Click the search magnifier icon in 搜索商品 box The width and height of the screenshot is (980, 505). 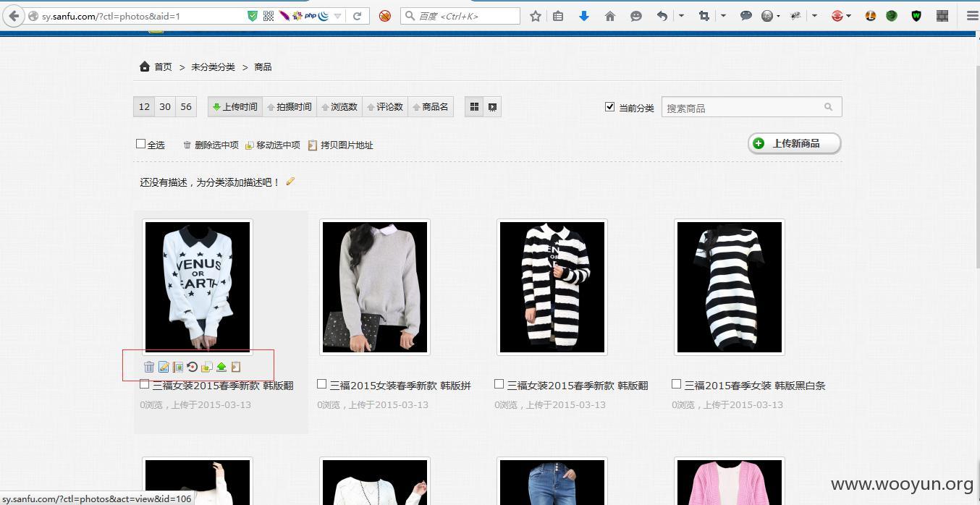[828, 107]
